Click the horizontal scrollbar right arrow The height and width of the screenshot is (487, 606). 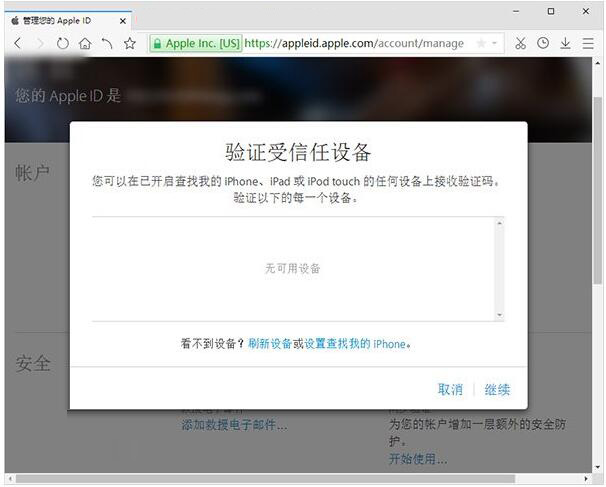point(586,478)
